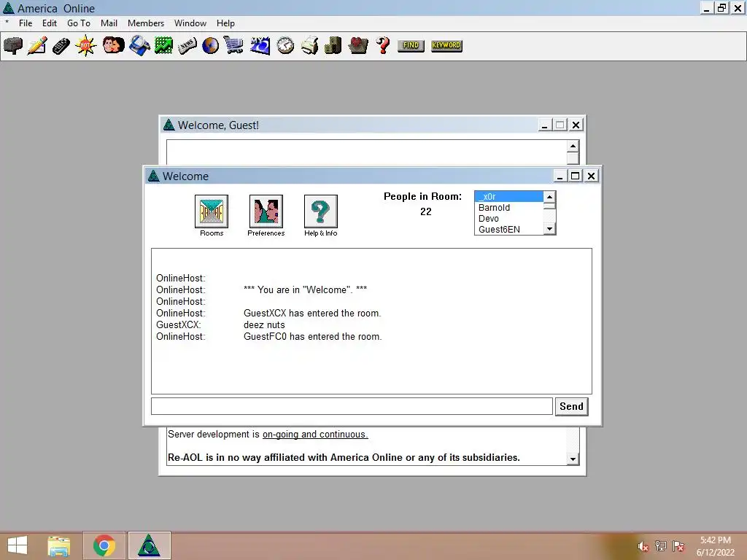The width and height of the screenshot is (747, 560).
Task: Click the asterisk system menu icon
Action: click(7, 23)
